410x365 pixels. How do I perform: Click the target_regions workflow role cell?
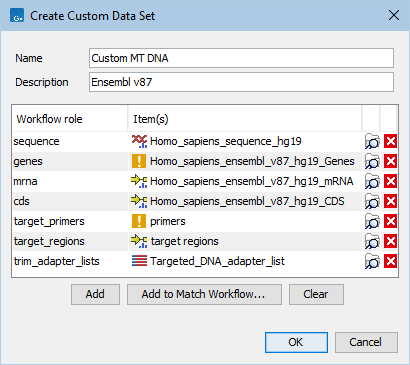pos(70,241)
